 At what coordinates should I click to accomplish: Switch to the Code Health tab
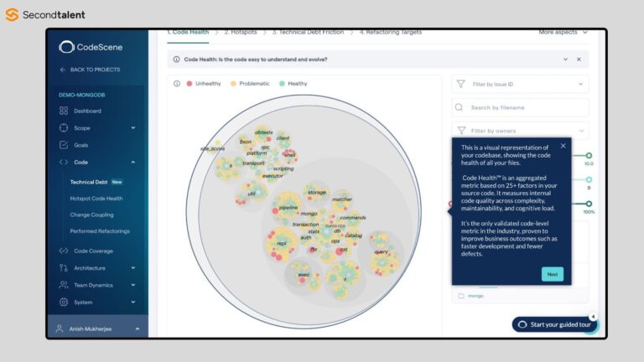coord(188,32)
